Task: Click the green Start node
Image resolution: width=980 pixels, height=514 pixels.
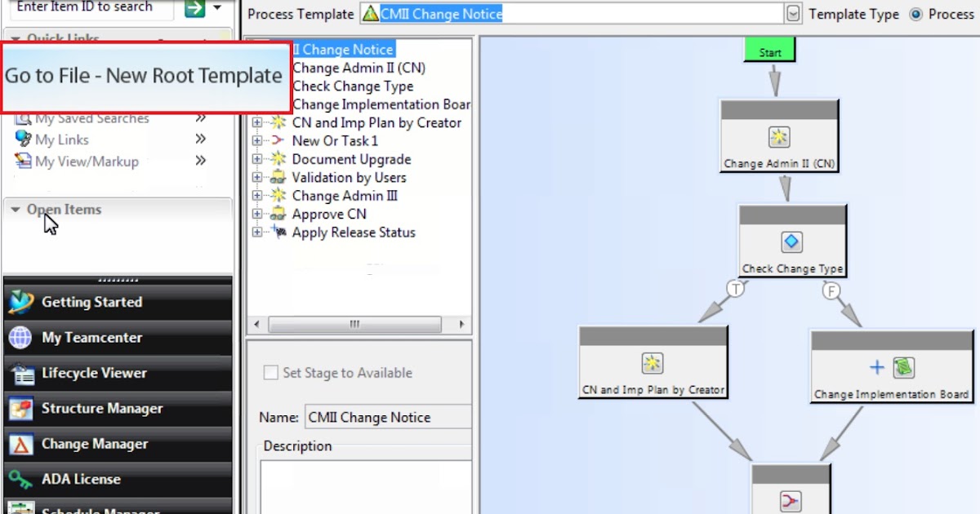Action: (769, 51)
